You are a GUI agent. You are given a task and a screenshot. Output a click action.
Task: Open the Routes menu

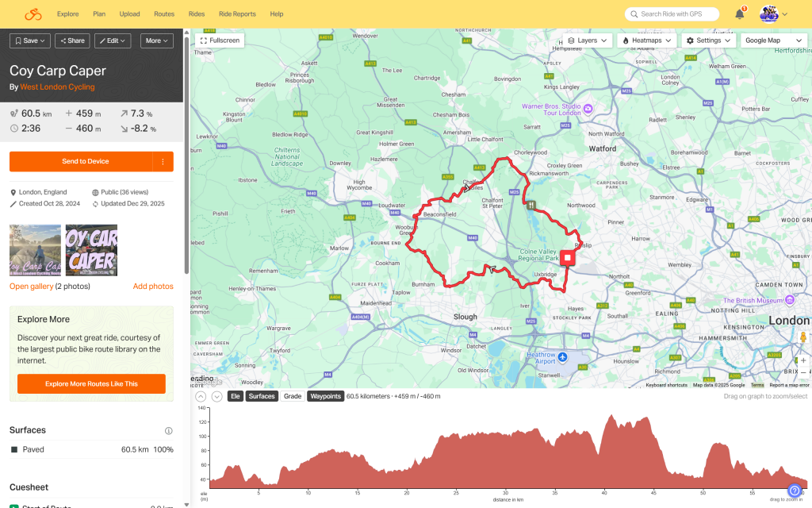pyautogui.click(x=164, y=14)
